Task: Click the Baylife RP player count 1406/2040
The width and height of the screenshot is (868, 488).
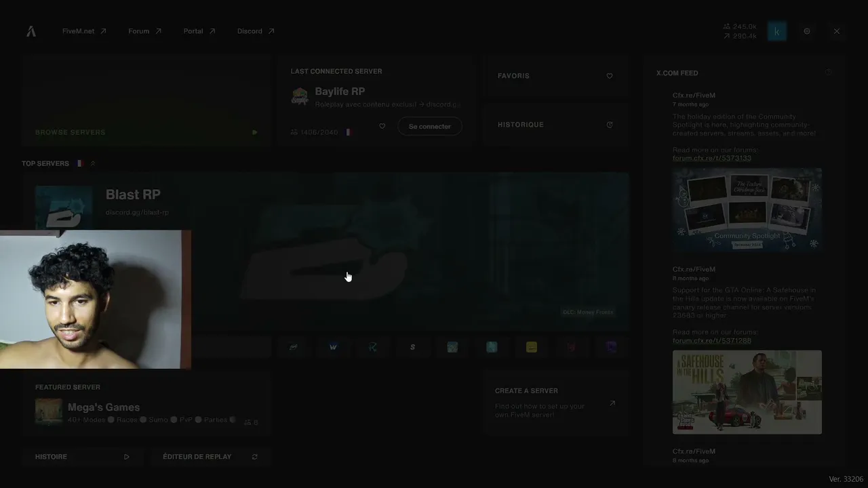Action: (x=315, y=132)
